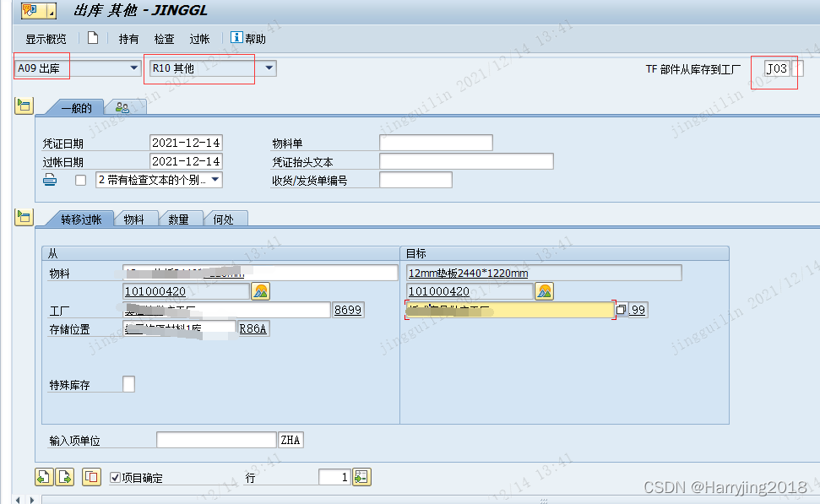
Task: Click the 凭证日期 date field
Action: (x=186, y=143)
